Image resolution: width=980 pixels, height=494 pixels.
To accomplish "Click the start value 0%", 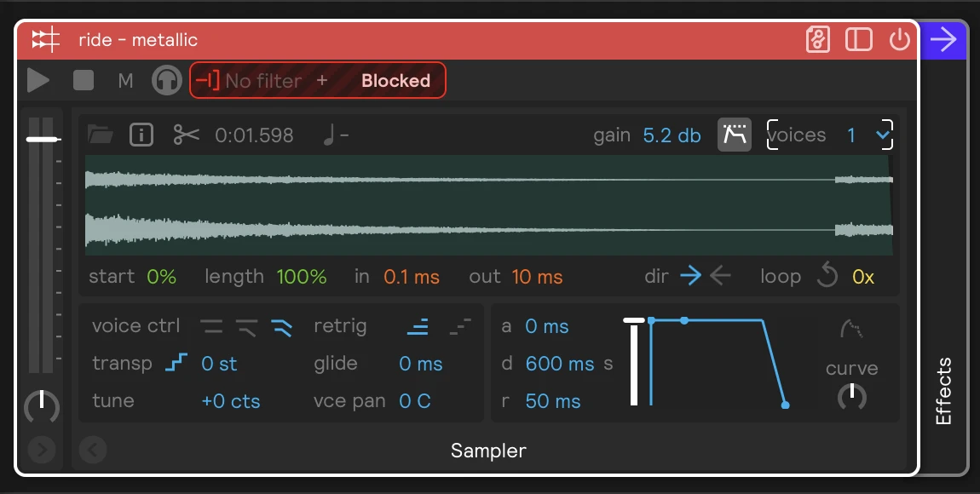I will (x=161, y=277).
